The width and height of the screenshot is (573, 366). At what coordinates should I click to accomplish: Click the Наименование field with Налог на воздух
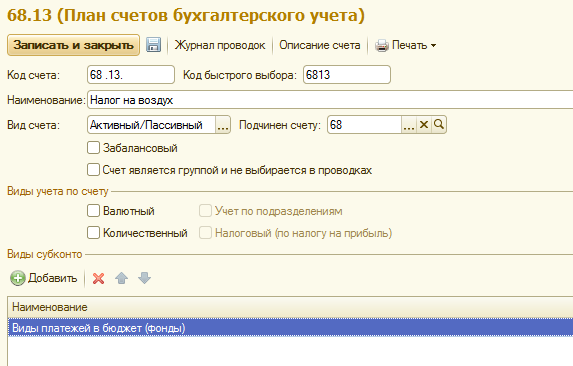[x=330, y=100]
